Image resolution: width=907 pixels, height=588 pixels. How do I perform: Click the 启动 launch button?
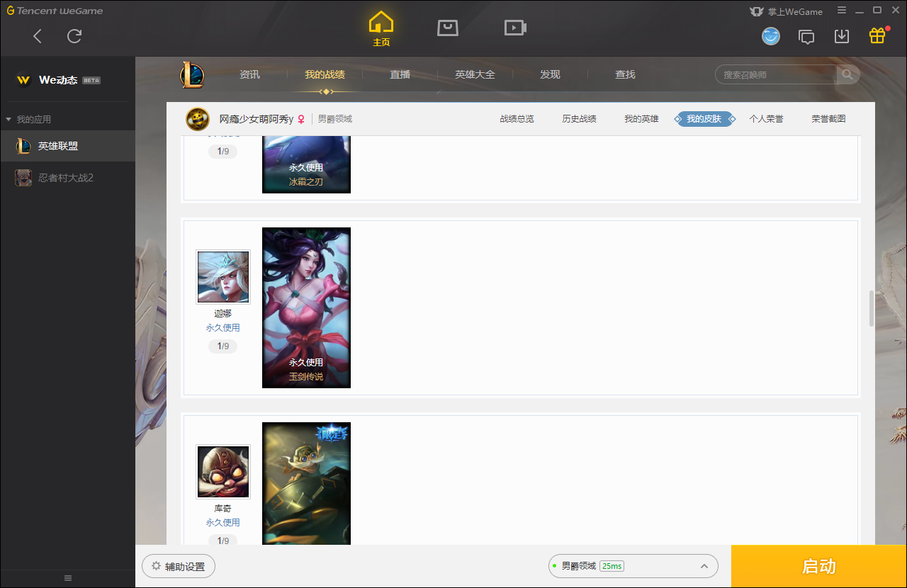(819, 566)
